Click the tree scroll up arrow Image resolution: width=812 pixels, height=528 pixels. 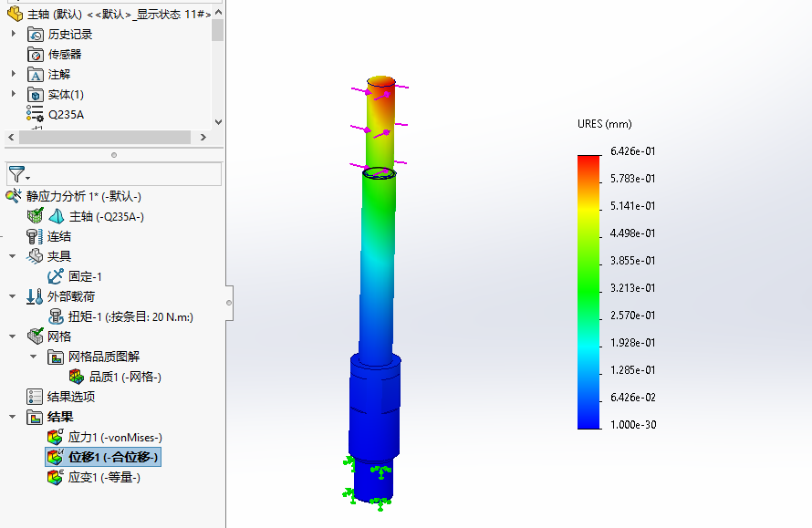point(218,12)
